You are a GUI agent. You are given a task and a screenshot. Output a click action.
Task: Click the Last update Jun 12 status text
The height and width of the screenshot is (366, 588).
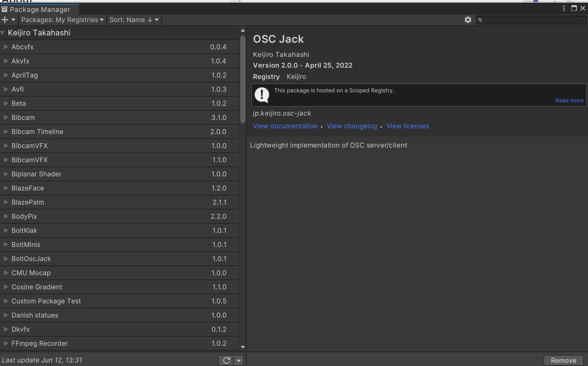pyautogui.click(x=42, y=360)
